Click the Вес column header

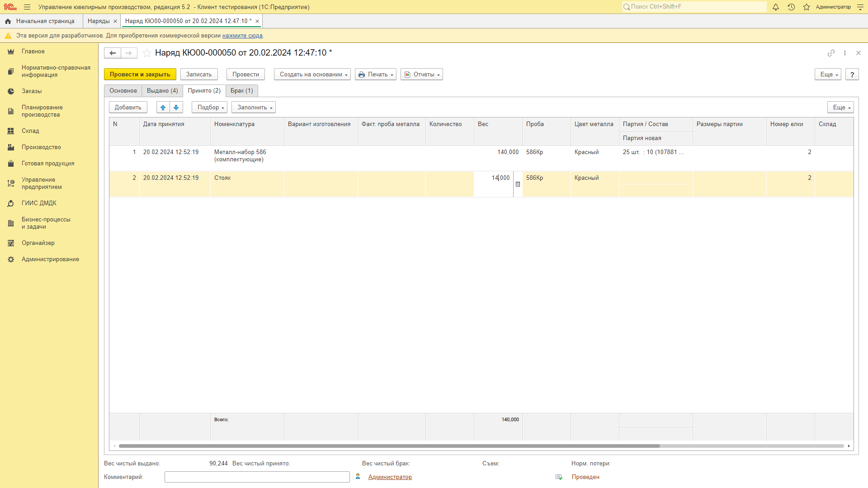pyautogui.click(x=498, y=131)
